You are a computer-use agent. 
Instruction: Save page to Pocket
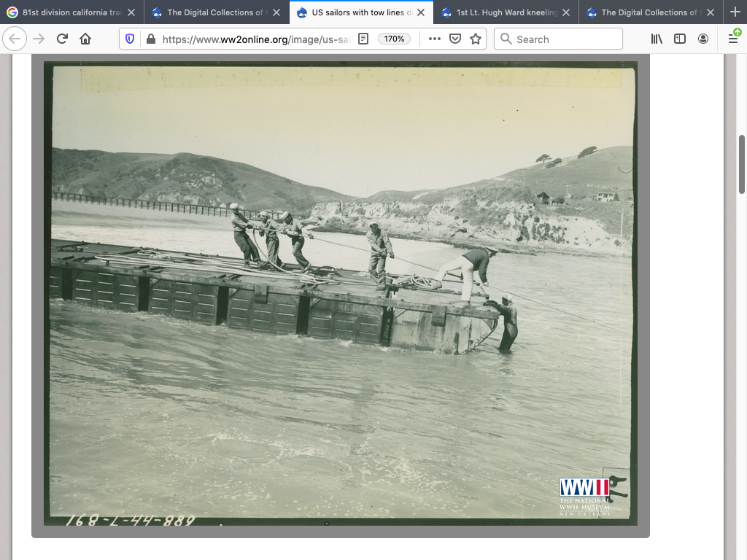tap(455, 39)
